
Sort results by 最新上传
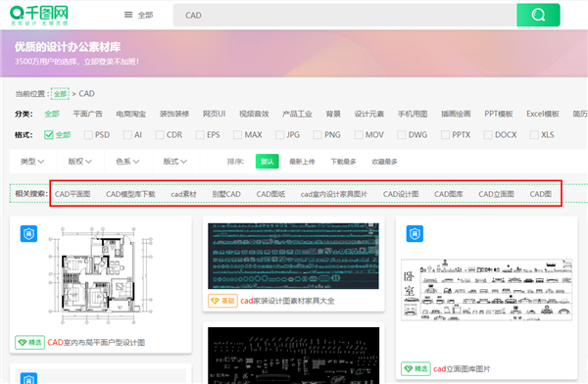pyautogui.click(x=302, y=162)
